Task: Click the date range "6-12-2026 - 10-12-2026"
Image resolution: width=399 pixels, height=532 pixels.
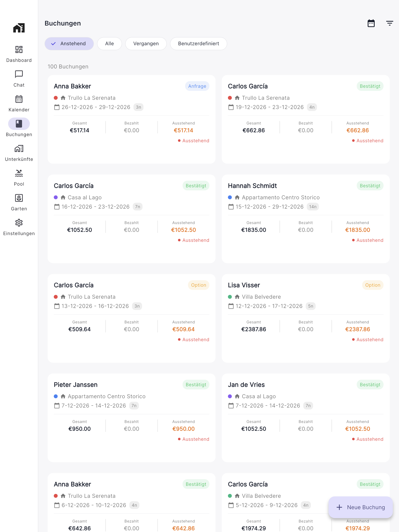Action: pos(94,505)
